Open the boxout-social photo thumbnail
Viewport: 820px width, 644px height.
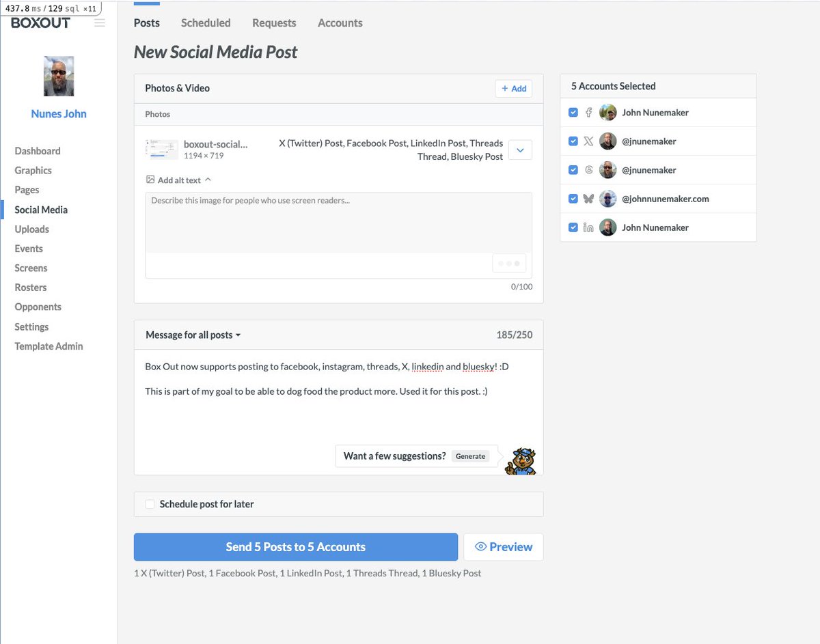click(162, 150)
